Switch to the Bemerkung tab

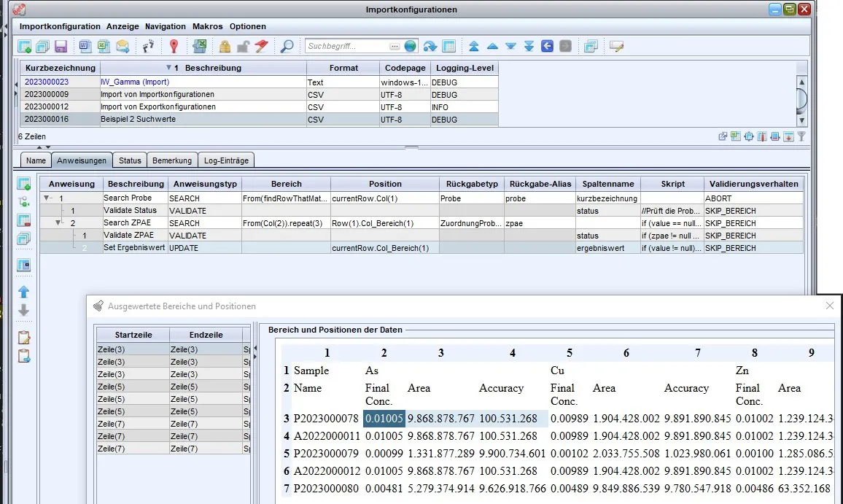tap(172, 160)
